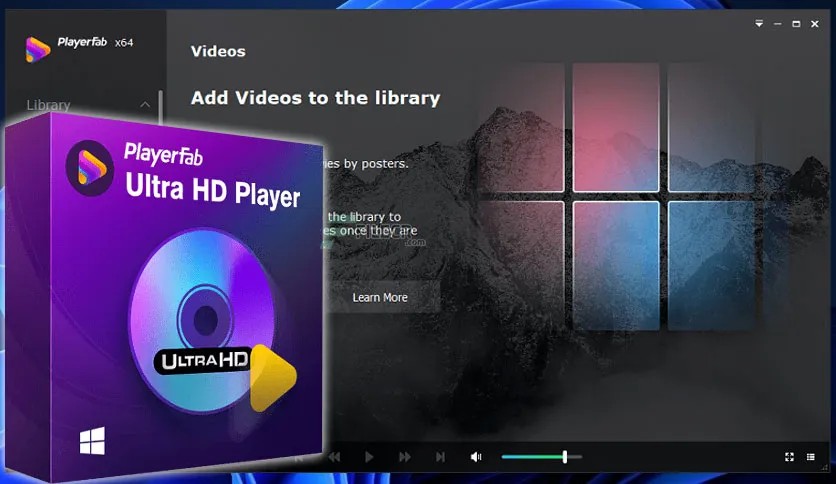The height and width of the screenshot is (484, 836).
Task: Enter fullscreen with the expand icon
Action: coord(790,457)
